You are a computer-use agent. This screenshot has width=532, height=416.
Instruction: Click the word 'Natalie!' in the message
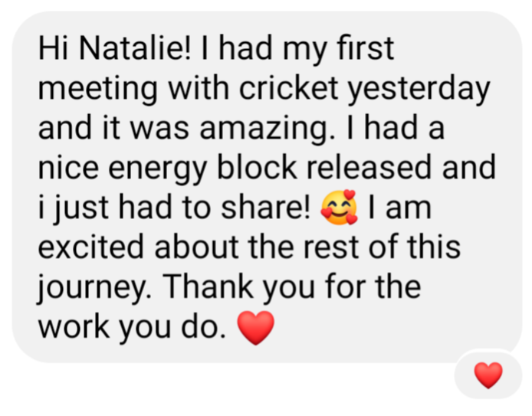click(135, 47)
